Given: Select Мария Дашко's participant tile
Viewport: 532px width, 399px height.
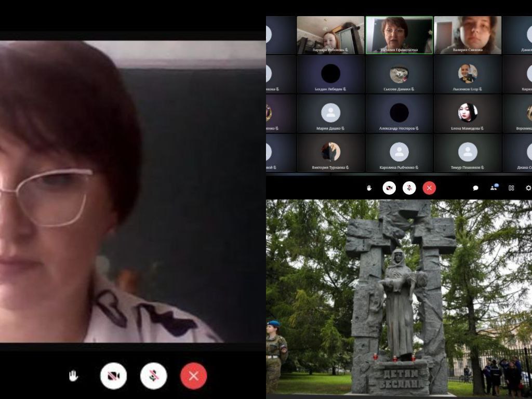Looking at the screenshot, I should (x=330, y=114).
